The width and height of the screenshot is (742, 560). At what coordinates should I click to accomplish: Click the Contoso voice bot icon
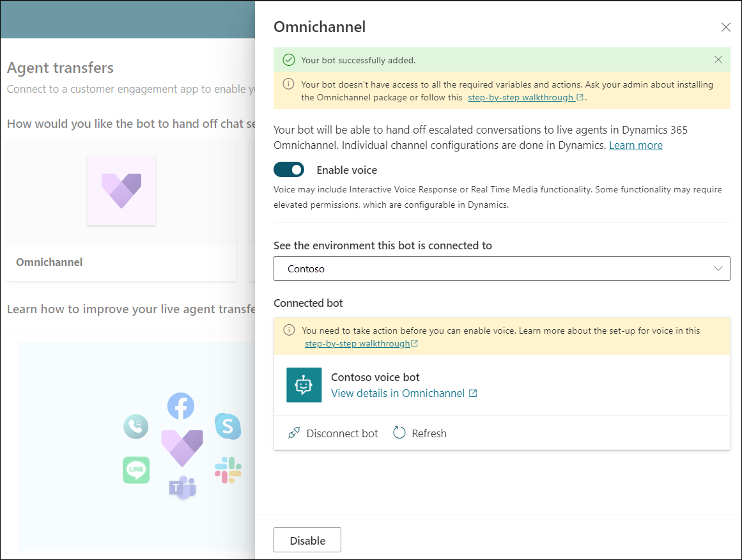[304, 385]
